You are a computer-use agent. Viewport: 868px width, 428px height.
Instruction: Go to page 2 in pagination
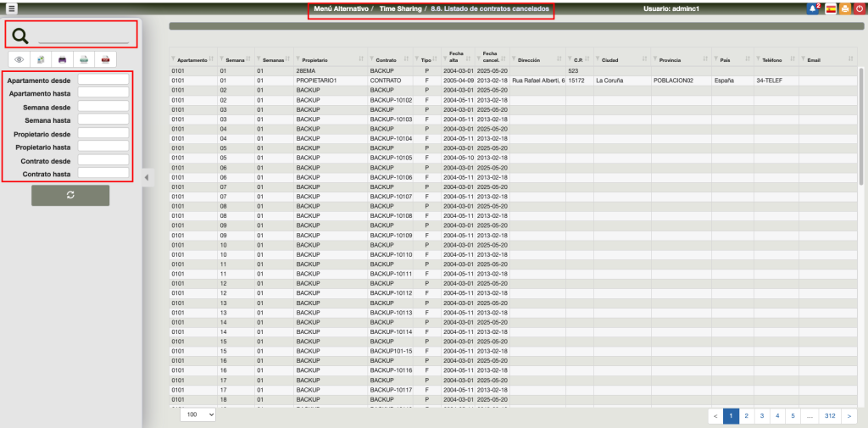[x=746, y=416]
